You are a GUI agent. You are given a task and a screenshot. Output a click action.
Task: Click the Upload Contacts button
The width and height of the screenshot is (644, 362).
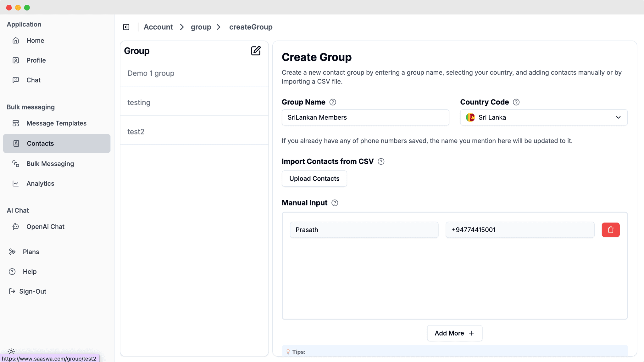tap(314, 178)
